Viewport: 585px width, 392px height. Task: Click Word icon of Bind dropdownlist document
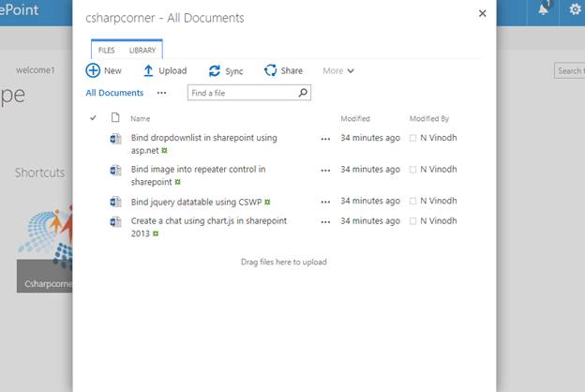(115, 139)
